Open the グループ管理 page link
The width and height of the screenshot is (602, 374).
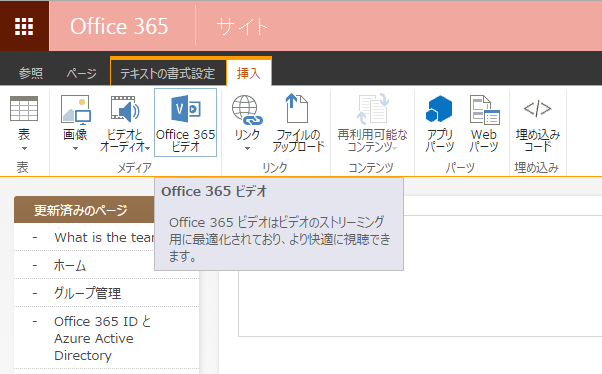coord(88,293)
